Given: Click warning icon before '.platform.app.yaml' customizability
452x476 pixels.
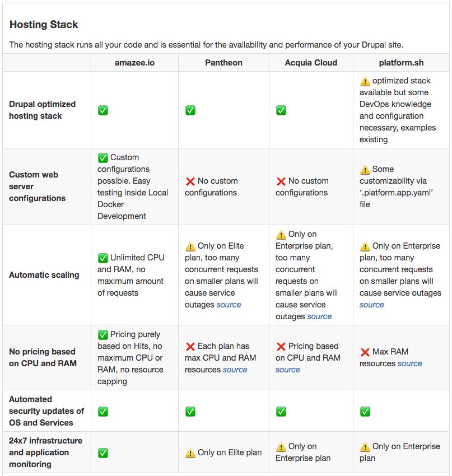Looking at the screenshot, I should (x=365, y=170).
